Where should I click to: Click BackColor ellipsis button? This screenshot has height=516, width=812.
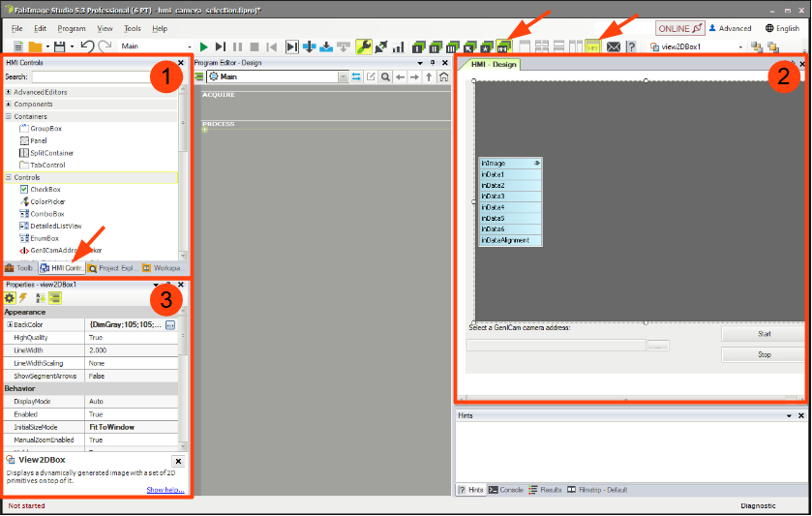click(x=170, y=325)
